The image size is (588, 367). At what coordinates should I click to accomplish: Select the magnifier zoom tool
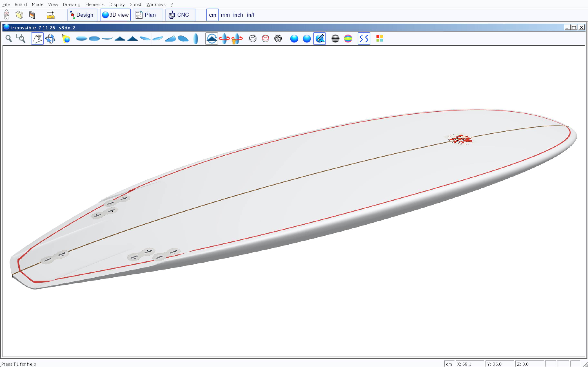(x=9, y=39)
